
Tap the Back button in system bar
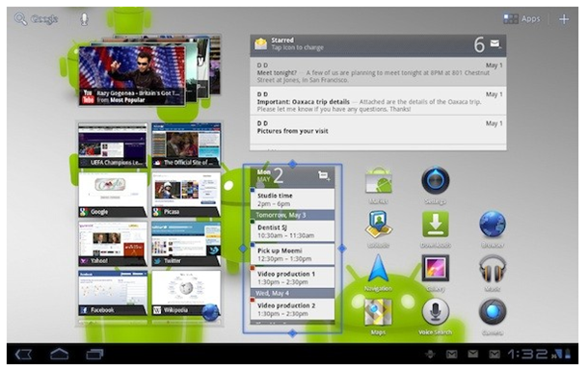tap(23, 355)
